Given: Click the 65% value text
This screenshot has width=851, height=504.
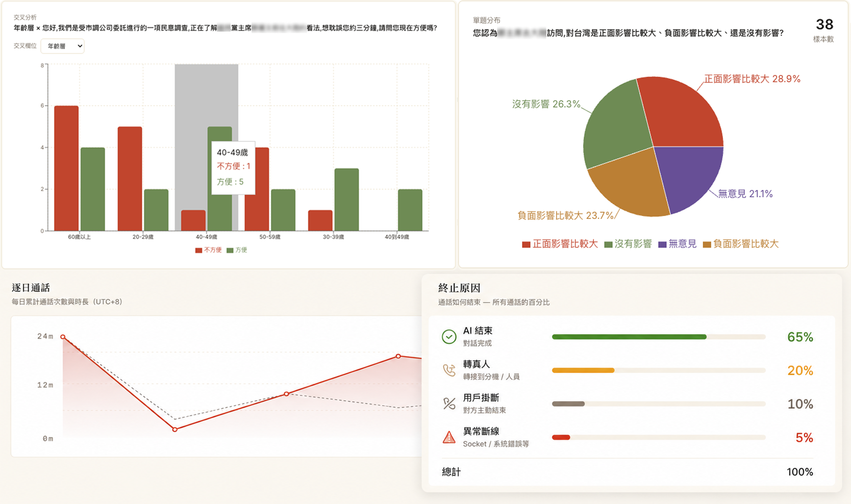Looking at the screenshot, I should [x=800, y=337].
